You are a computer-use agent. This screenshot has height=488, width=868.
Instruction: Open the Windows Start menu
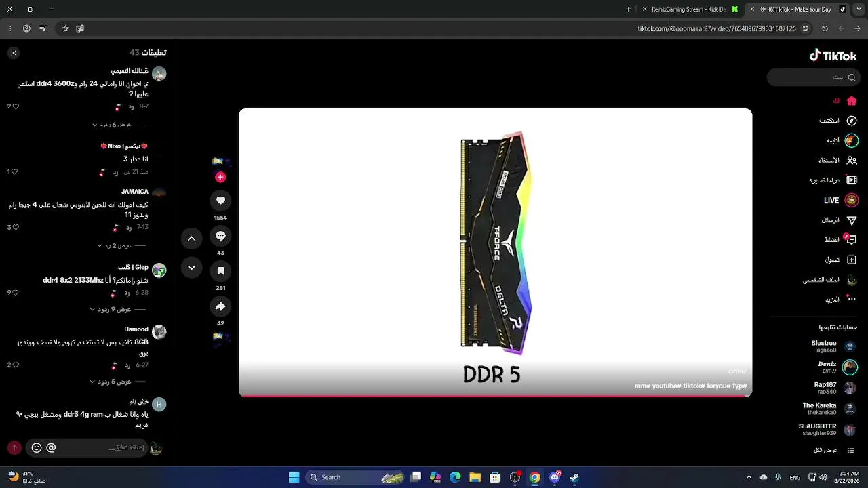pyautogui.click(x=294, y=477)
